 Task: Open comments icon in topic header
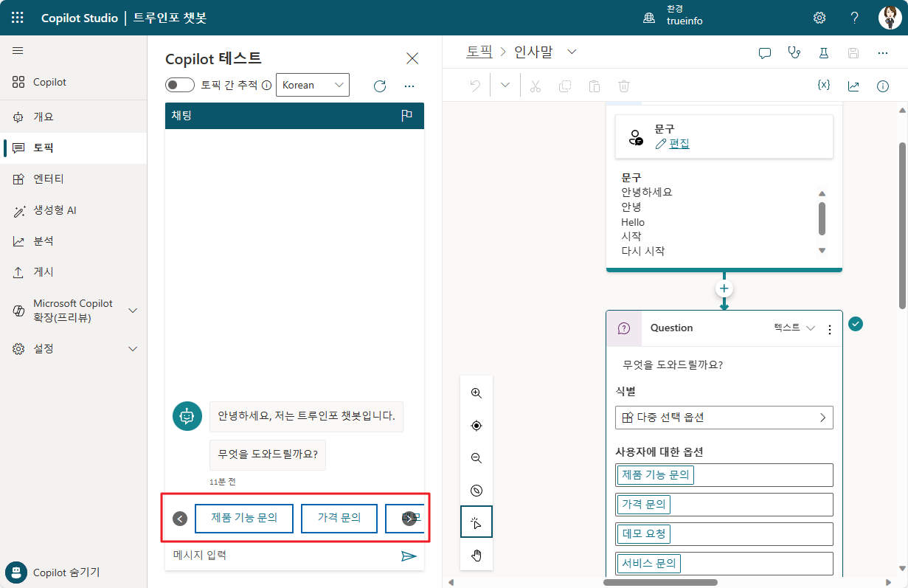(x=765, y=53)
